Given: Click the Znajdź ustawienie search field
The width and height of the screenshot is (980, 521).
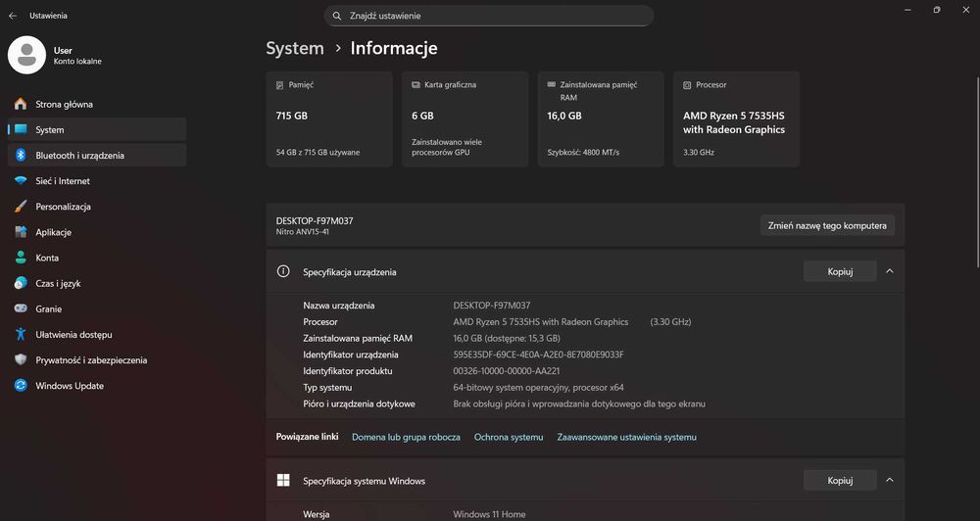Looking at the screenshot, I should 489,16.
